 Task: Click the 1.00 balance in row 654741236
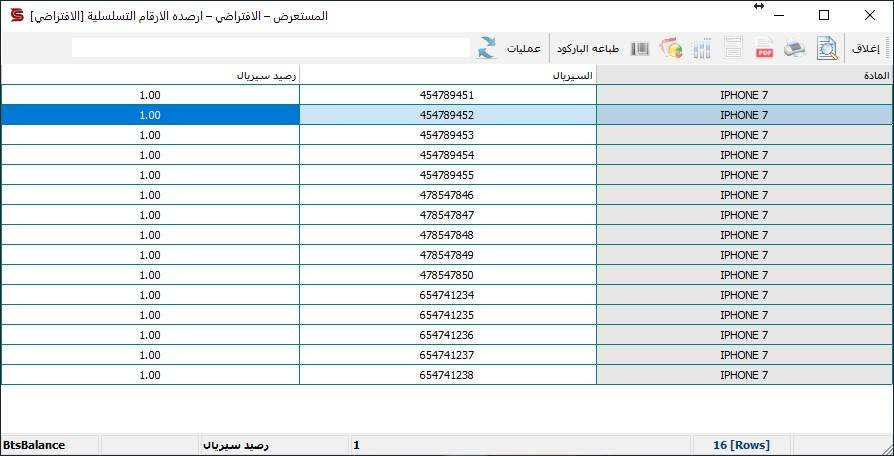[150, 335]
